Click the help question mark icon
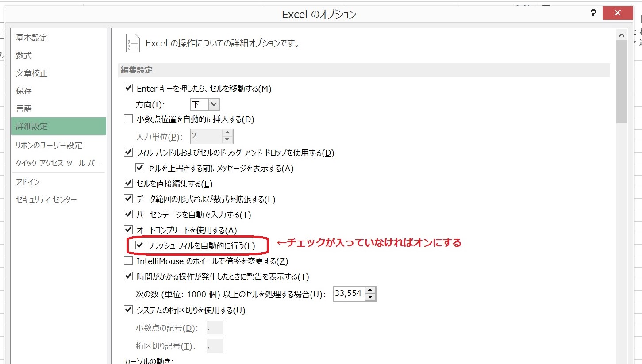 (594, 13)
